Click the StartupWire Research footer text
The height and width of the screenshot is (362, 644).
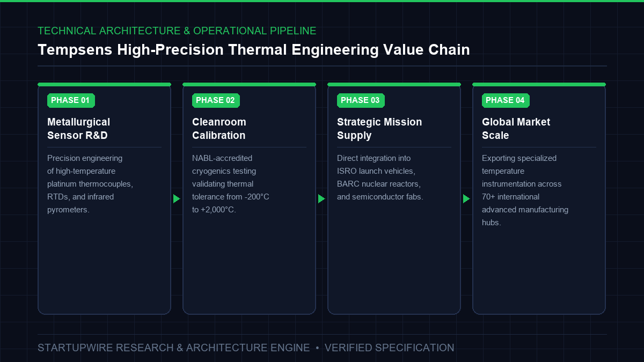[174, 348]
